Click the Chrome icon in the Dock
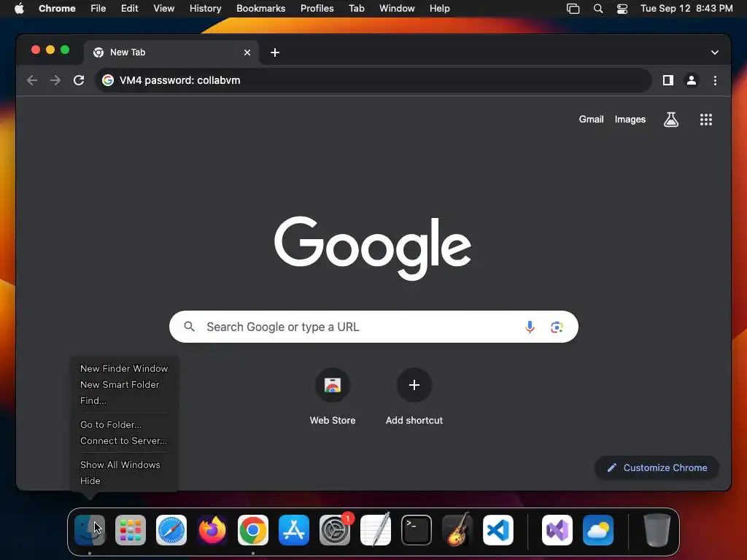This screenshot has width=747, height=560. [253, 530]
